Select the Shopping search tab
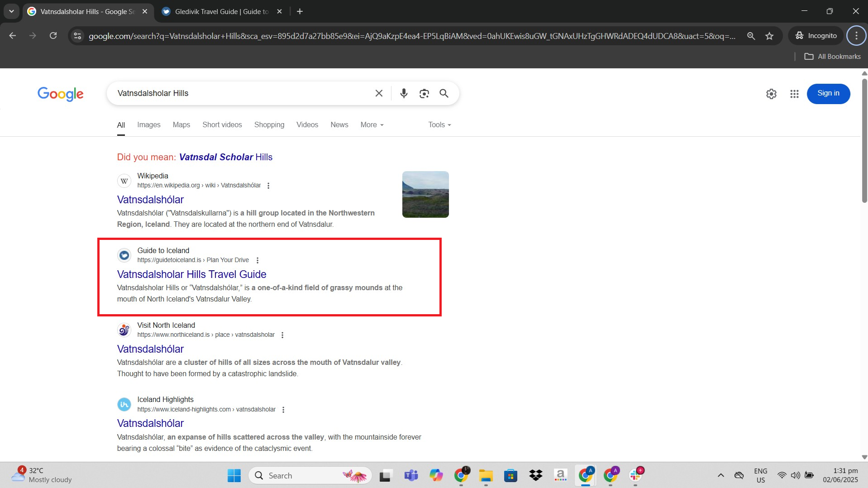 [x=269, y=125]
